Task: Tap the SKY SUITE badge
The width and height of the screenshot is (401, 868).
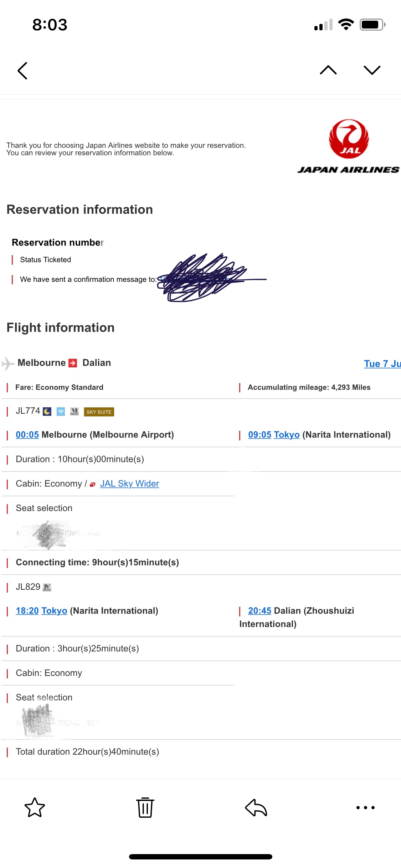Action: pyautogui.click(x=99, y=412)
